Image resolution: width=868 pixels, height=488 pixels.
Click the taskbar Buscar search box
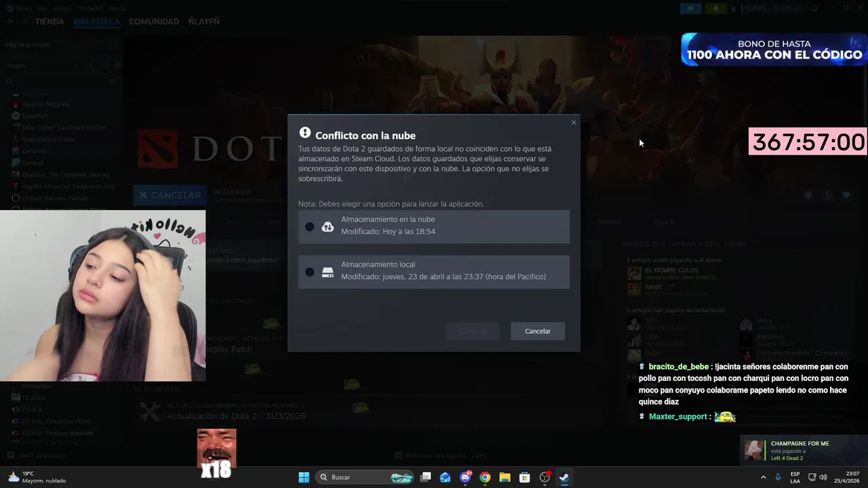coord(366,477)
